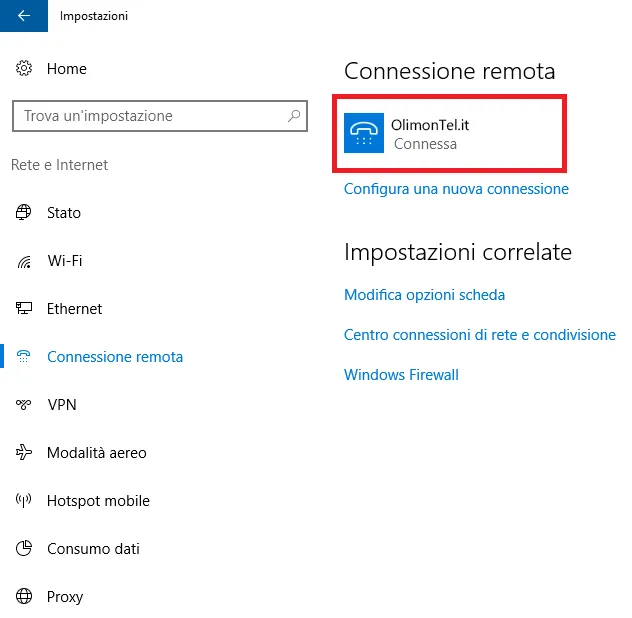
Task: Click the Ethernet monitor icon
Action: pos(24,309)
